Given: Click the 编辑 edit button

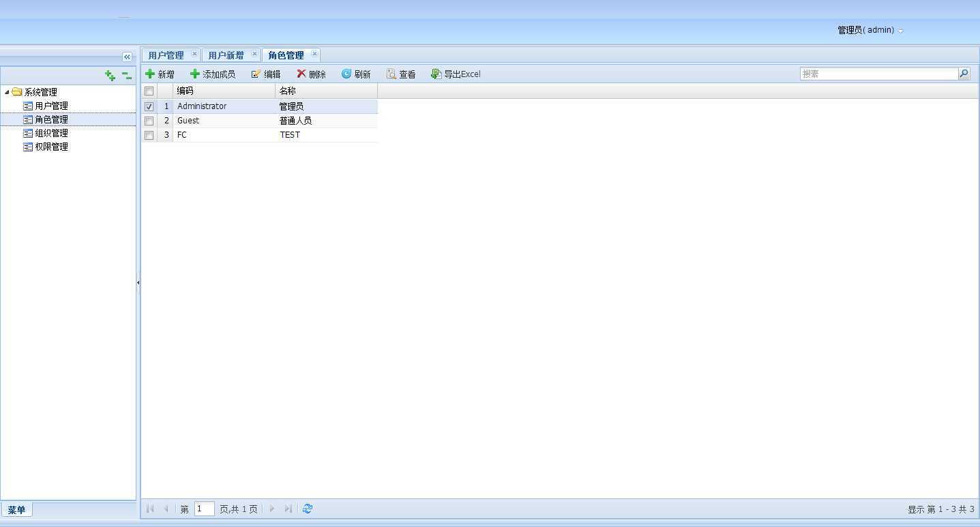Looking at the screenshot, I should tap(266, 74).
